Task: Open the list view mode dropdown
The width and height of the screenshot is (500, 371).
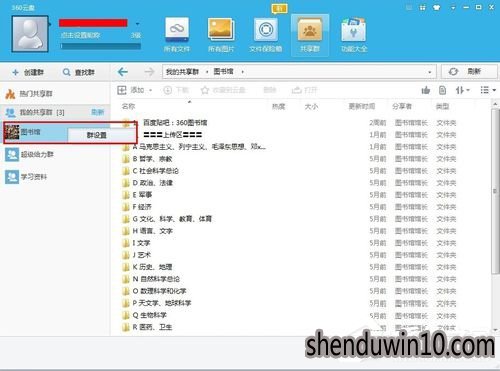Action: pos(488,90)
